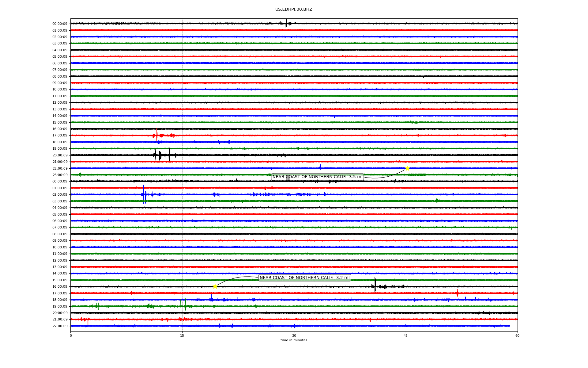Click the 3.2 ml Northern Calif. annotation label
This screenshot has width=588, height=368.
pos(304,278)
